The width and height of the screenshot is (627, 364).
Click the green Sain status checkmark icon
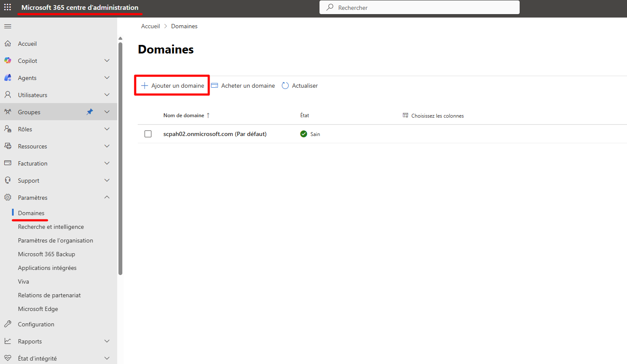pyautogui.click(x=304, y=134)
